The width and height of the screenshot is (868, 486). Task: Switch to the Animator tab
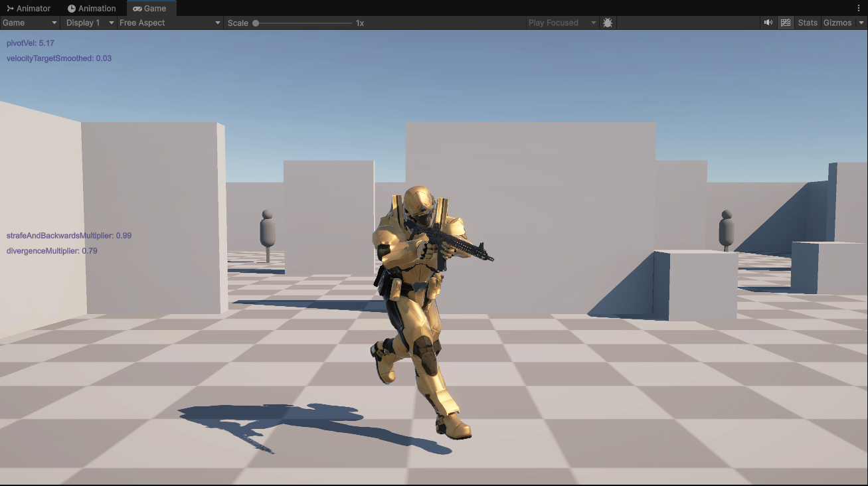click(29, 9)
